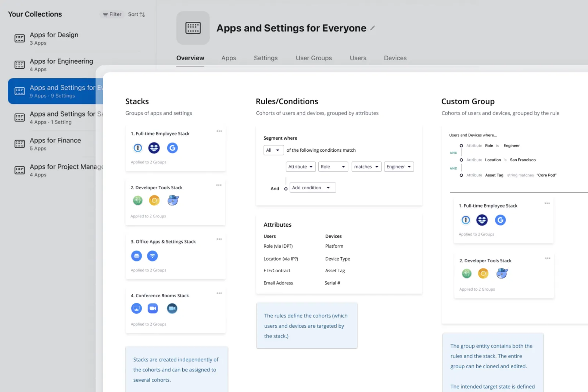Screen dimensions: 588x392
Task: Click the Google icon in the Custom Group's Full-time Employee Stack
Action: pos(500,220)
